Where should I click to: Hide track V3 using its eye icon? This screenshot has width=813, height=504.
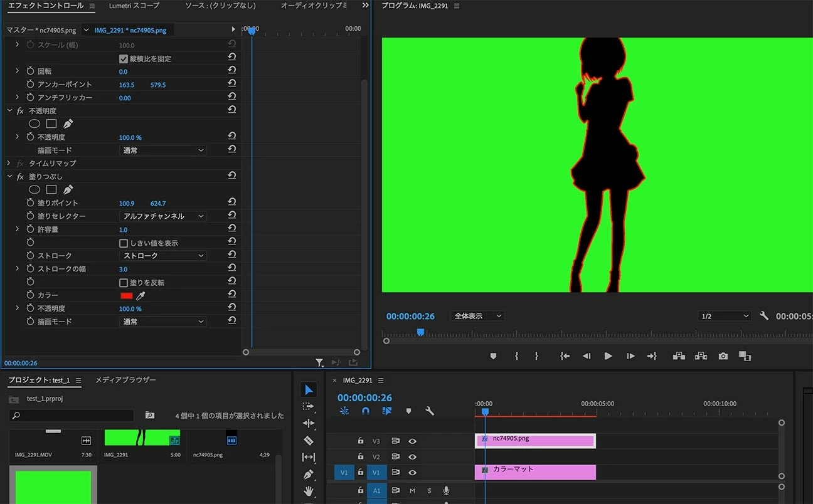pyautogui.click(x=412, y=441)
